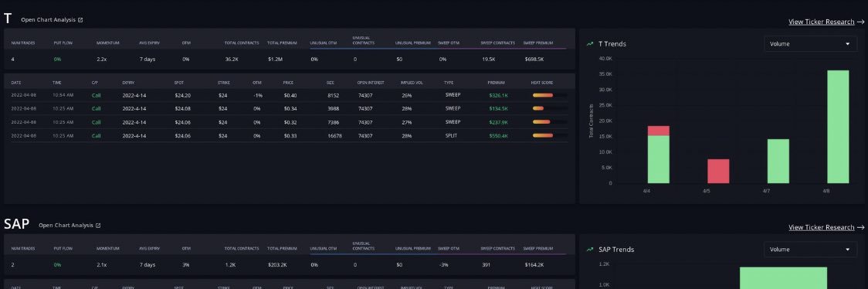Viewport: 868px width, 289px height.
Task: Click the 10:54 AM time cell
Action: pyautogui.click(x=63, y=95)
